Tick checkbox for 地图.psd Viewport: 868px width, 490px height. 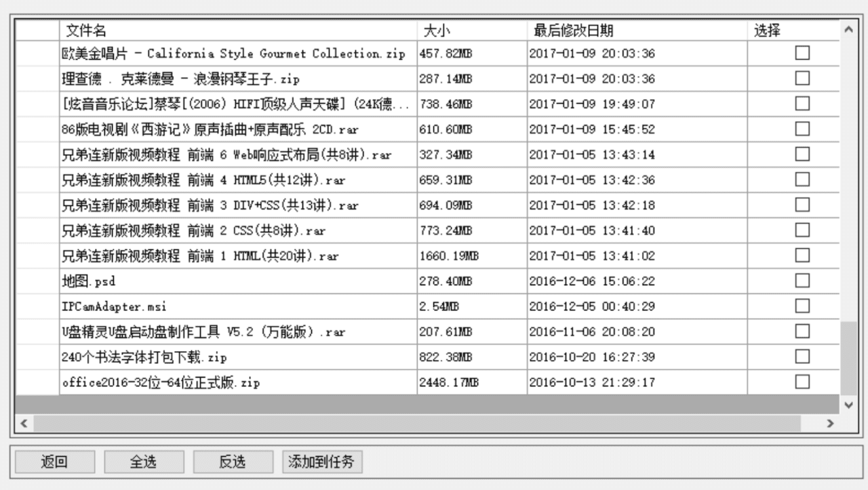point(802,281)
